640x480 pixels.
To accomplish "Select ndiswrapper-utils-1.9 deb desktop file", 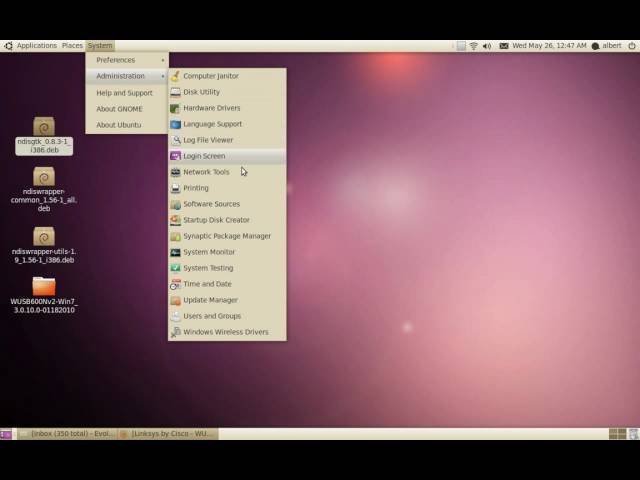I will tap(44, 245).
